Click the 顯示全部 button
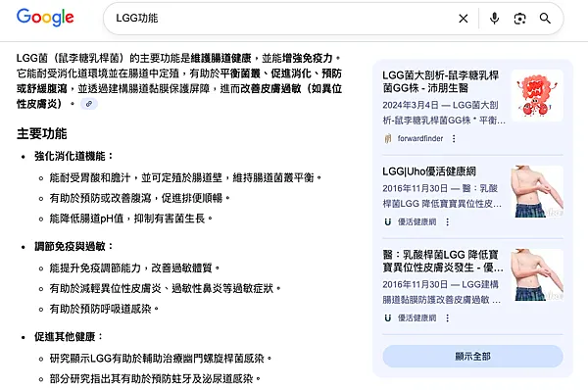The width and height of the screenshot is (588, 390). pos(472,357)
